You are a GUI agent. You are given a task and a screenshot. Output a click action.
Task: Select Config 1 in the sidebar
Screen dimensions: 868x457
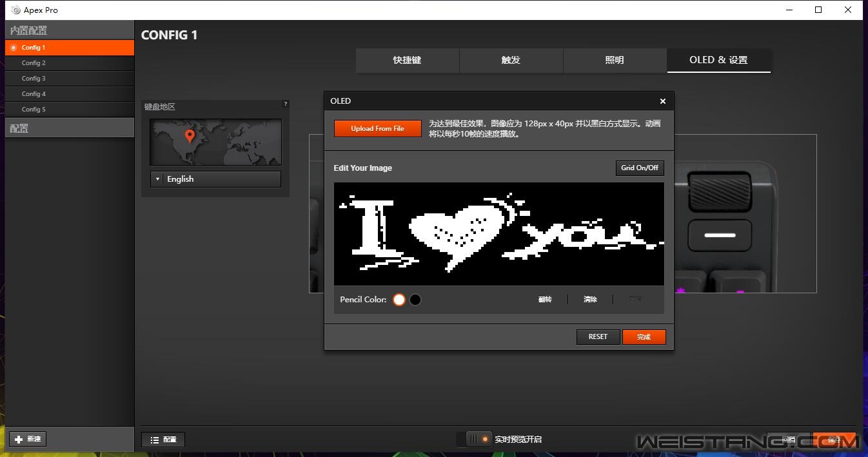(x=70, y=48)
